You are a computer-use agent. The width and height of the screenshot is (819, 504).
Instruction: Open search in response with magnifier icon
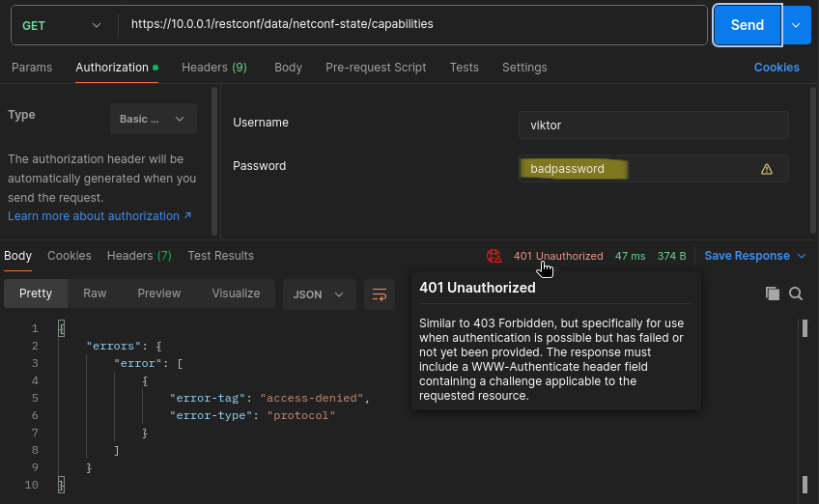pyautogui.click(x=796, y=294)
